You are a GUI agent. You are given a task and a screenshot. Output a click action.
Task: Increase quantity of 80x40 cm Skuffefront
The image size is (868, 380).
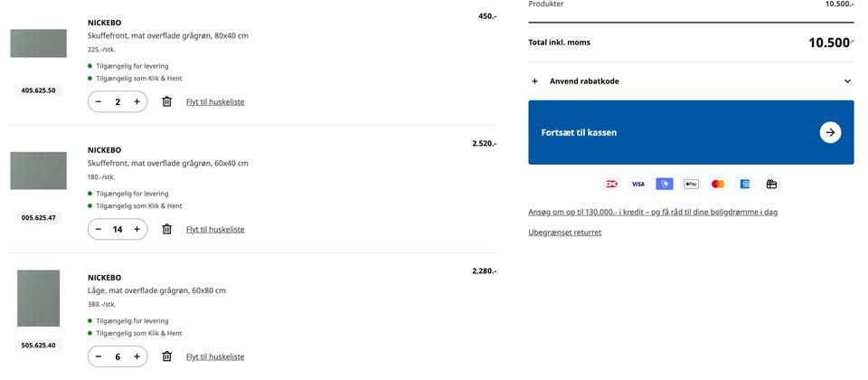coord(137,102)
